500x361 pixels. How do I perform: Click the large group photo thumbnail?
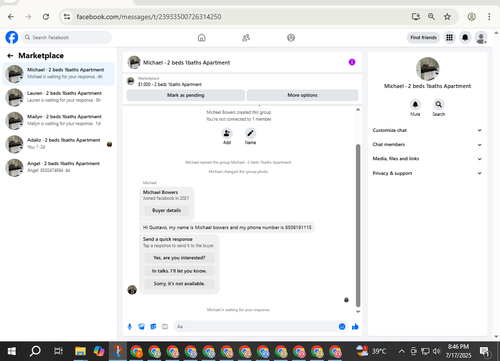click(427, 69)
